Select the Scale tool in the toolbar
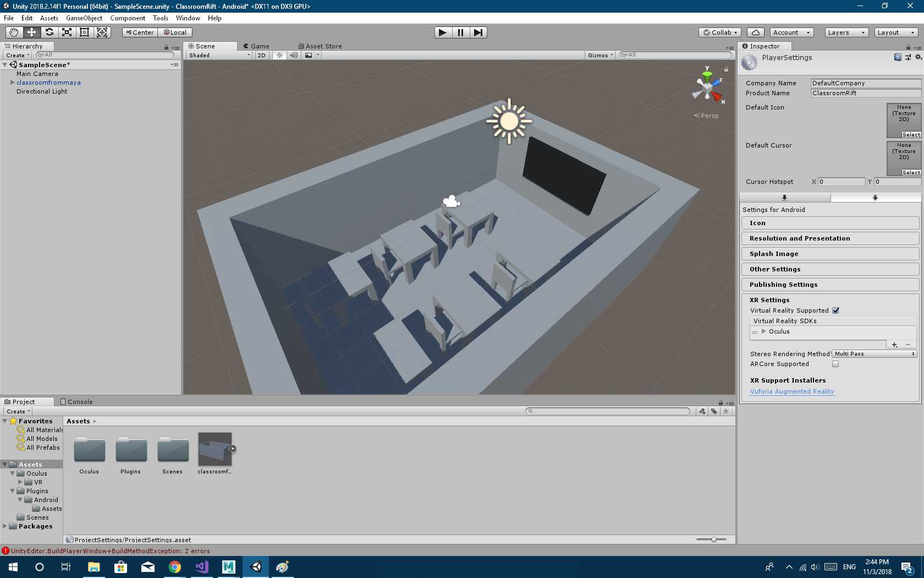The height and width of the screenshot is (578, 924). 67,32
